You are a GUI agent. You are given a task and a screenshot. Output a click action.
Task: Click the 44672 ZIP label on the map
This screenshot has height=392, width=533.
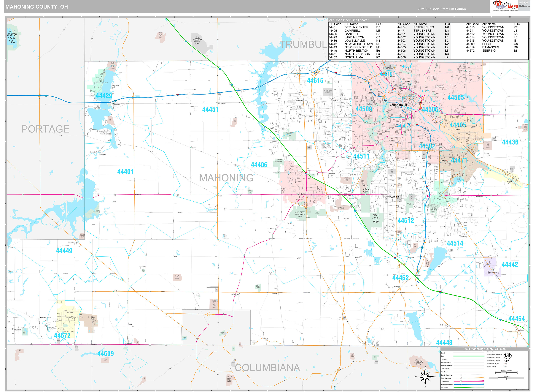(62, 335)
